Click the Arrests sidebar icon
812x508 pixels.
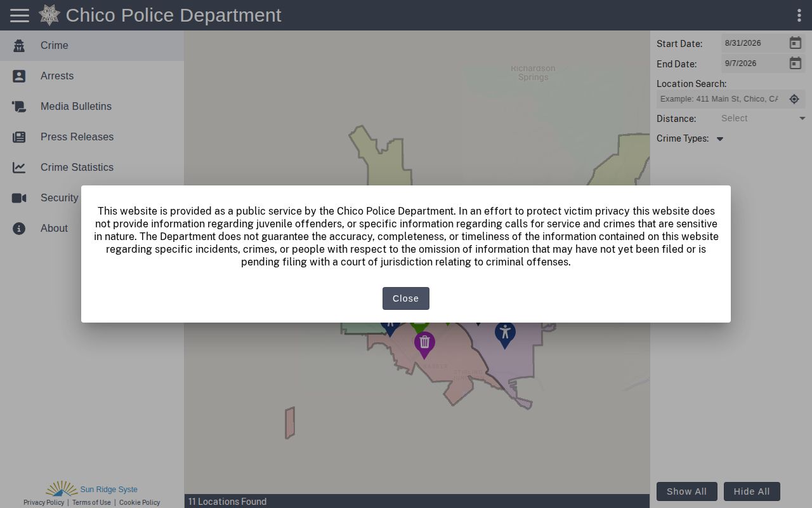[19, 76]
